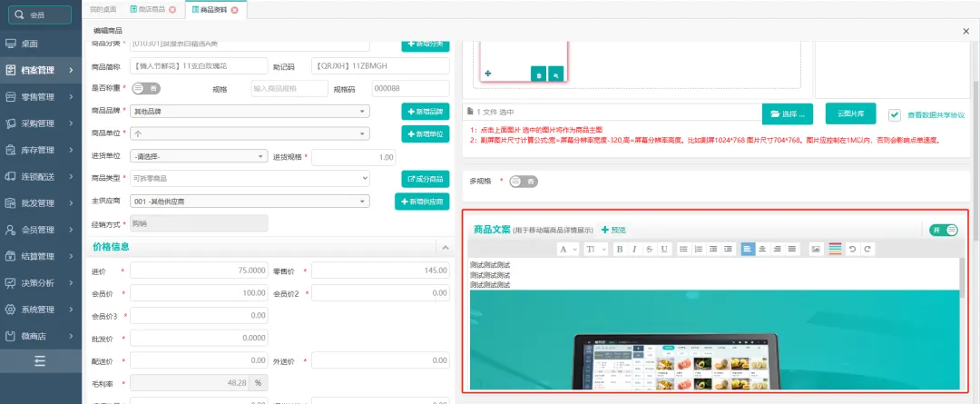
Task: Click the strikethrough icon in the editor
Action: (x=649, y=249)
